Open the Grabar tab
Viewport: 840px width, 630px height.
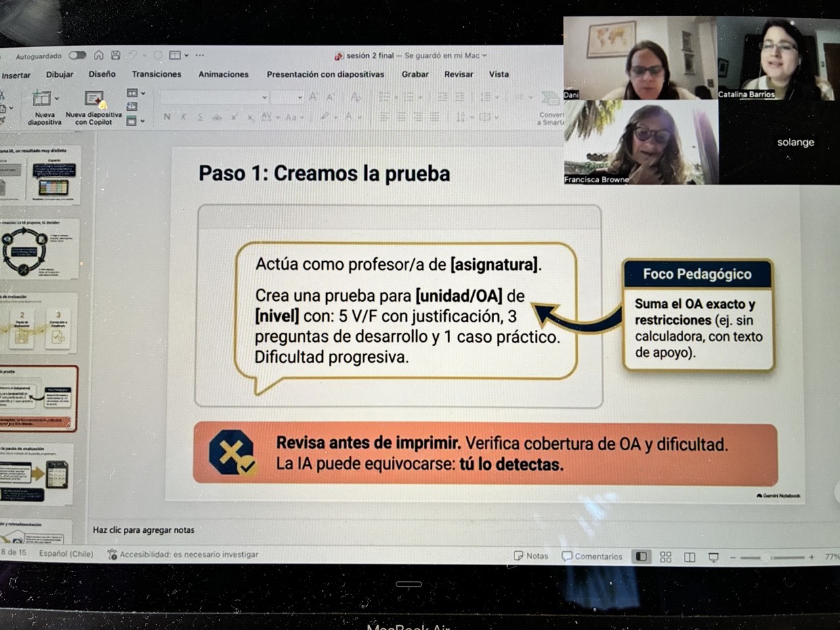(x=415, y=74)
